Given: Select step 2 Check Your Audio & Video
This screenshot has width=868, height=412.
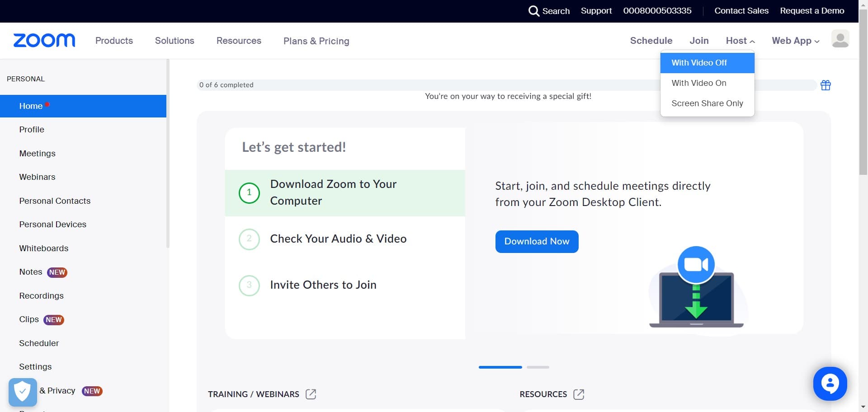Looking at the screenshot, I should tap(338, 239).
